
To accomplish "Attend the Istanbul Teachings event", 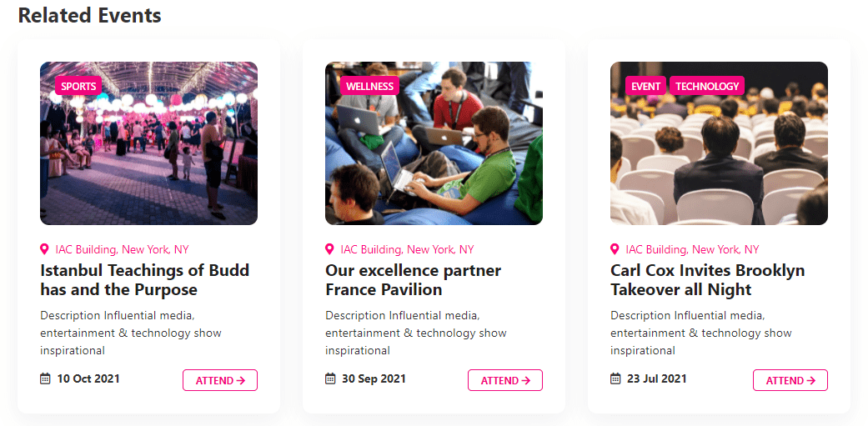I will [220, 380].
